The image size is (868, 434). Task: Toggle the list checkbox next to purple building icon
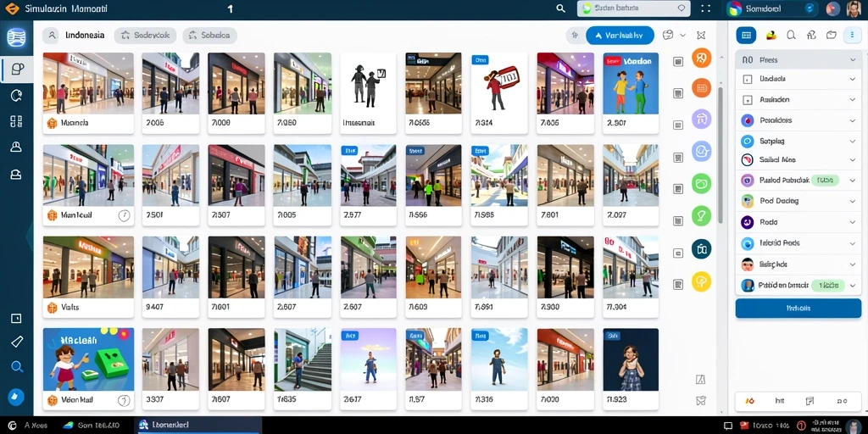tap(678, 125)
